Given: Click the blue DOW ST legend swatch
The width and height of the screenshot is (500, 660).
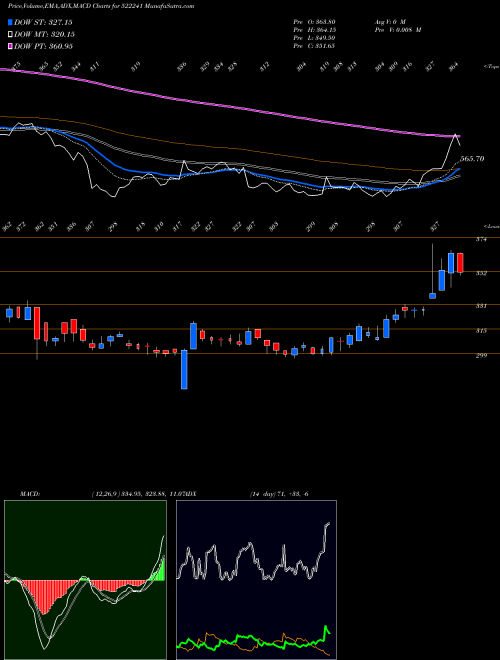Looking at the screenshot, I should 10,22.
